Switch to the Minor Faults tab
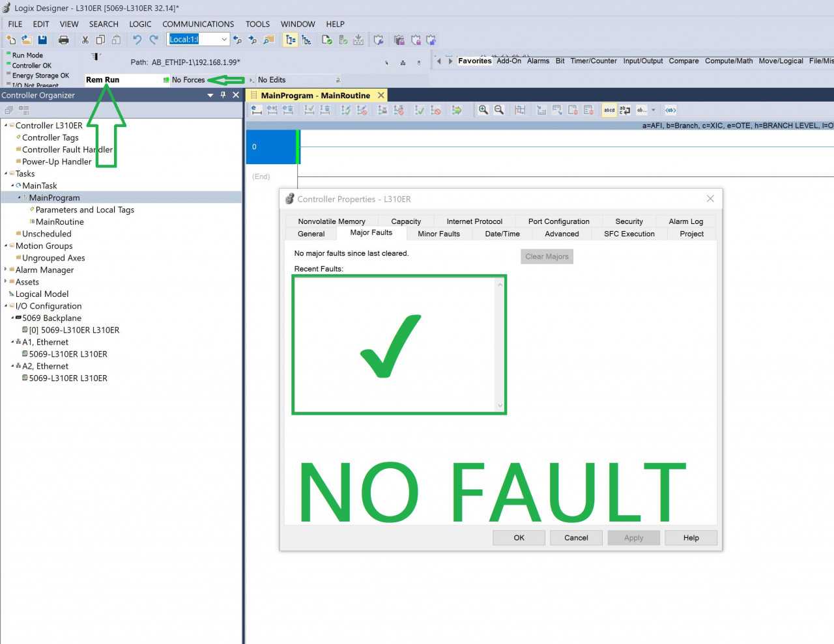 coord(439,234)
